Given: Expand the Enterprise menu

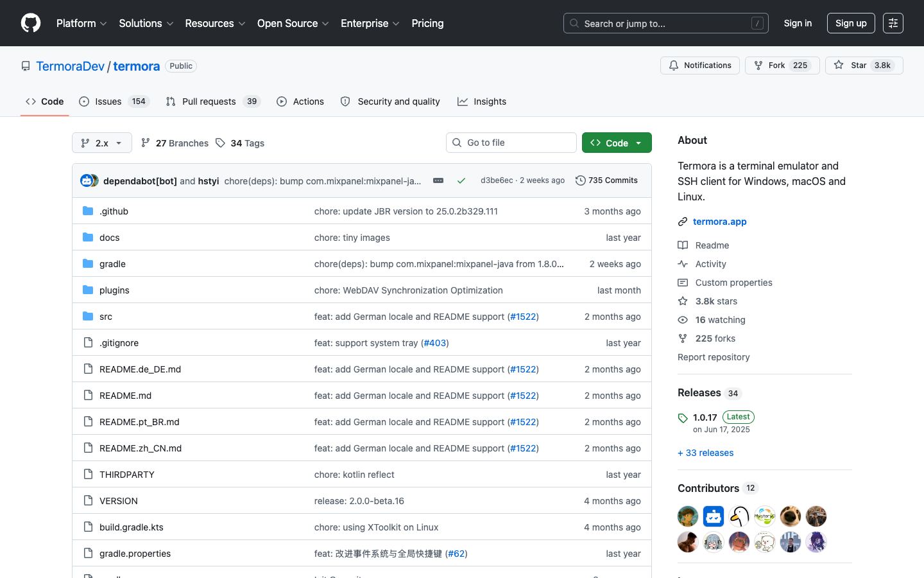Looking at the screenshot, I should (370, 23).
